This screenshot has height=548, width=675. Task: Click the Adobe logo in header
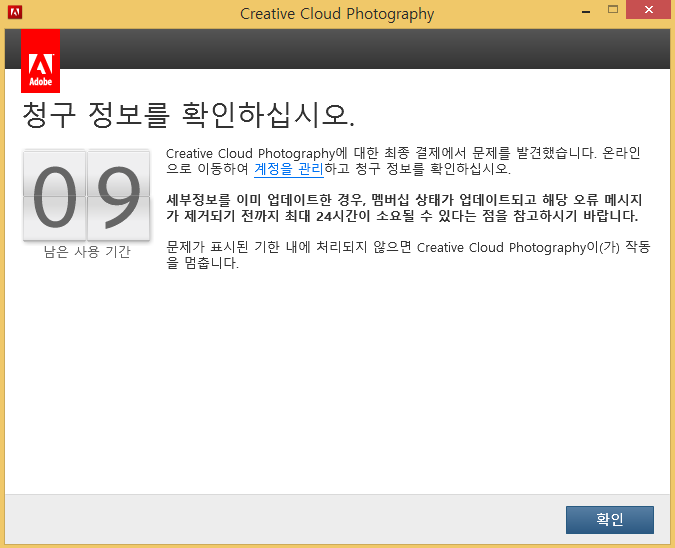point(40,61)
